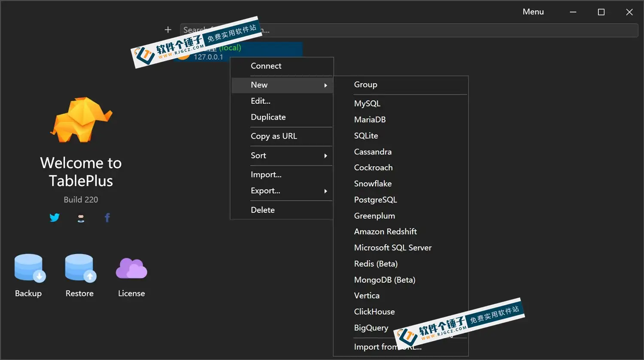644x360 pixels.
Task: Select Connect in context menu
Action: [x=282, y=66]
